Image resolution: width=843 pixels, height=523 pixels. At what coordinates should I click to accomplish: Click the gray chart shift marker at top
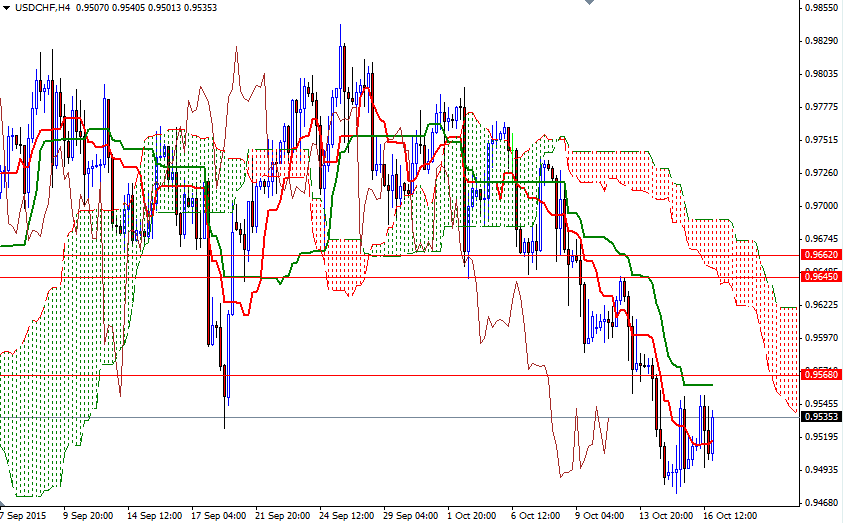tap(589, 4)
